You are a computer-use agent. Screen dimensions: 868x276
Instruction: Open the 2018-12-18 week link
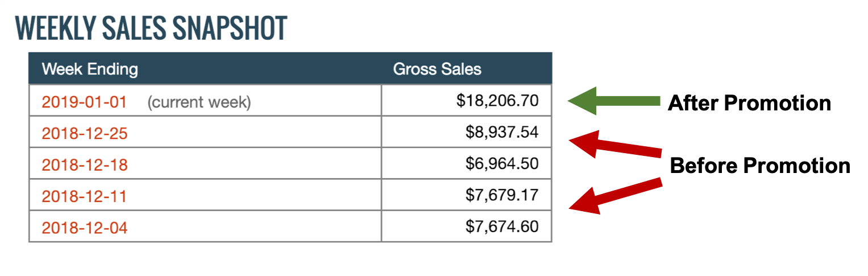[85, 165]
